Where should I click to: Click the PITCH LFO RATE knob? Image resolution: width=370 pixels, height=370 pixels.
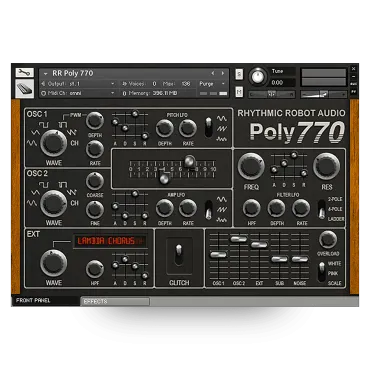coord(188,128)
